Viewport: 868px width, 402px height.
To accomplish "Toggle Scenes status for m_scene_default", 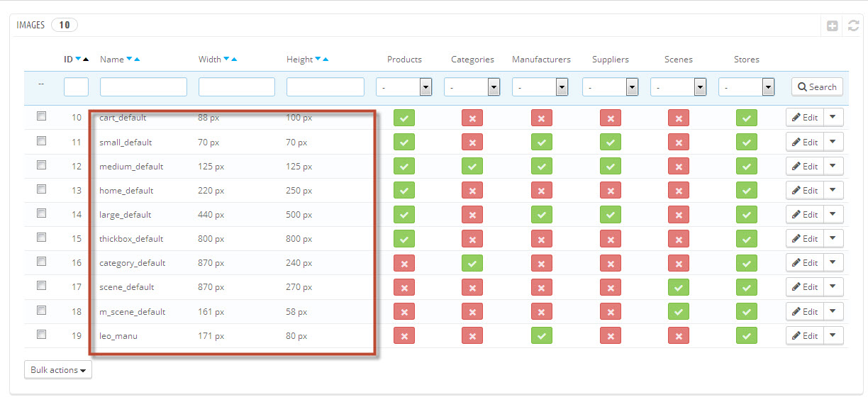I will [679, 311].
